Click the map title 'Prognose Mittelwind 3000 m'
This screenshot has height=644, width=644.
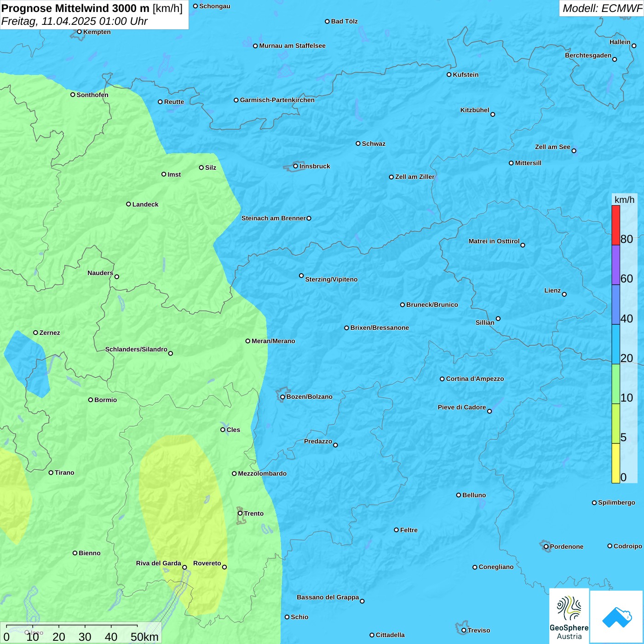[x=75, y=8]
